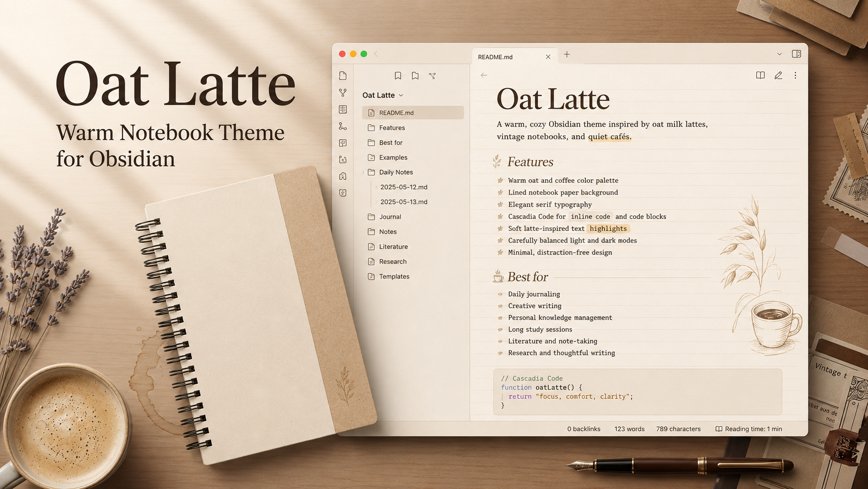Click the bottom-most icon in the left ribbon
Screen dimensions: 868x489
pyautogui.click(x=343, y=193)
